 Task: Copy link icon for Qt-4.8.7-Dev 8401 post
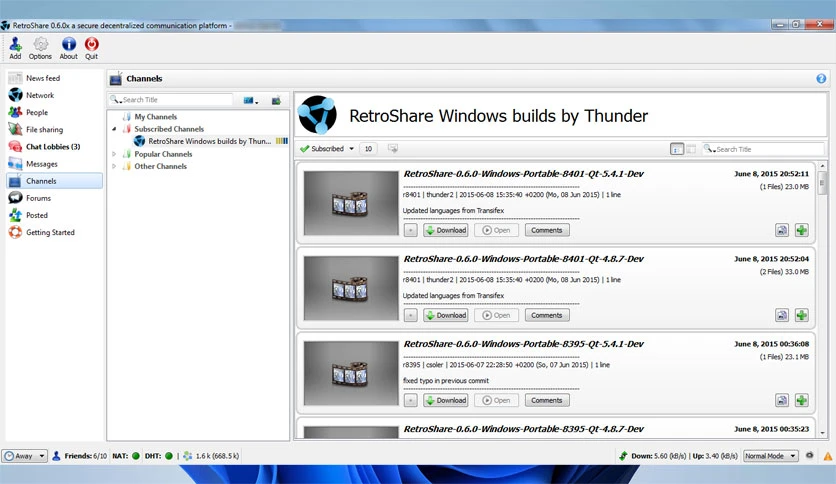782,315
